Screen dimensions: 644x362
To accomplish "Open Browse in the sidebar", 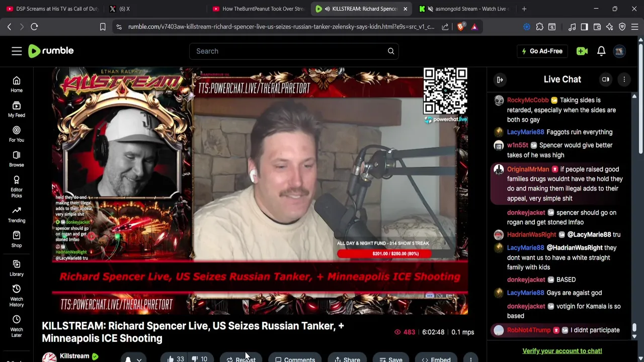I will (x=17, y=159).
